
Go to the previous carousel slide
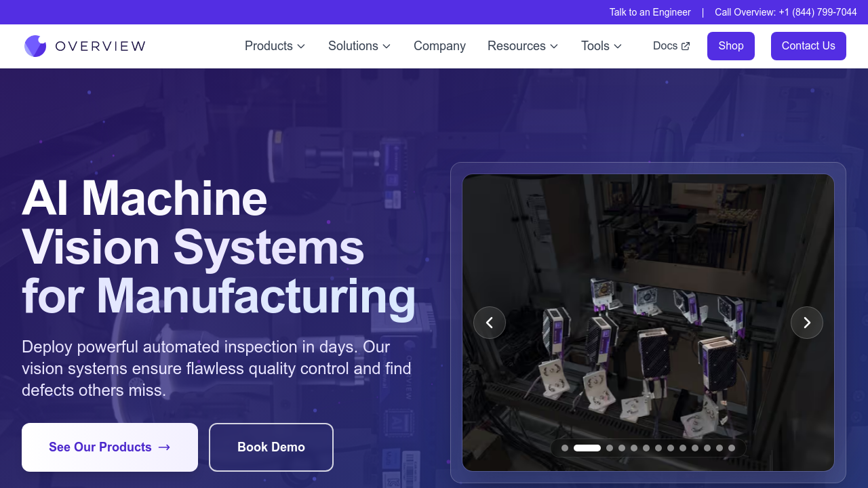coord(490,323)
